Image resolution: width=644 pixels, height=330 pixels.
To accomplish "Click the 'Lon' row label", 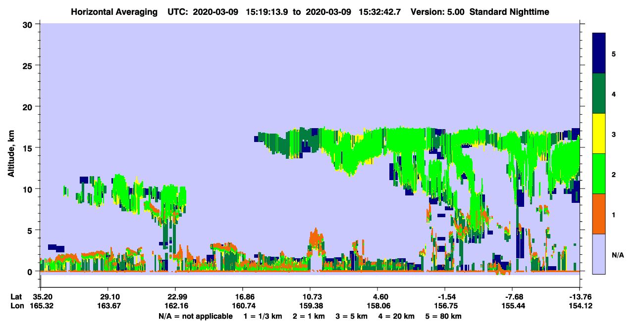I will pyautogui.click(x=16, y=306).
